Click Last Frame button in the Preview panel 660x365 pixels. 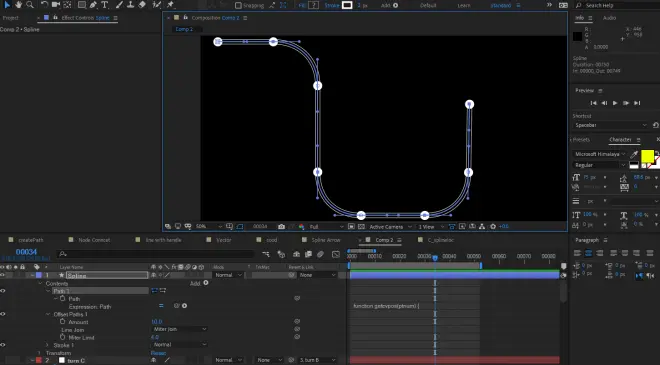[637, 103]
